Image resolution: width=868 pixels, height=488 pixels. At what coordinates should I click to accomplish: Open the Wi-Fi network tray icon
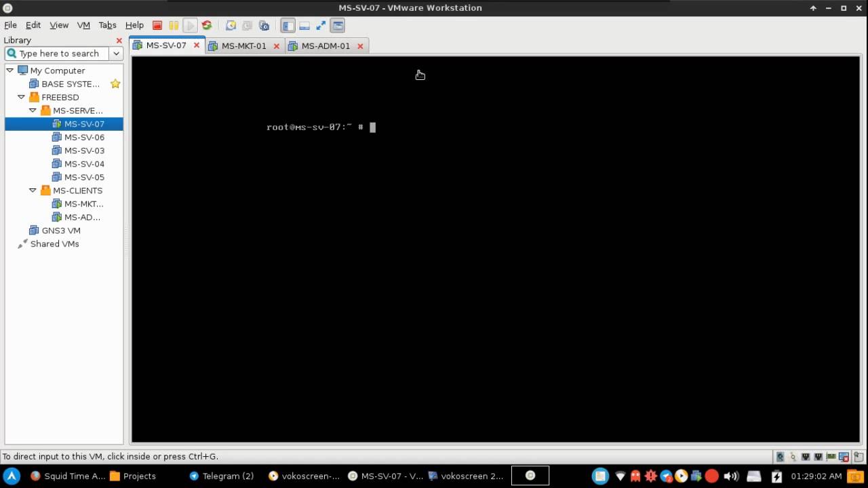click(x=620, y=476)
